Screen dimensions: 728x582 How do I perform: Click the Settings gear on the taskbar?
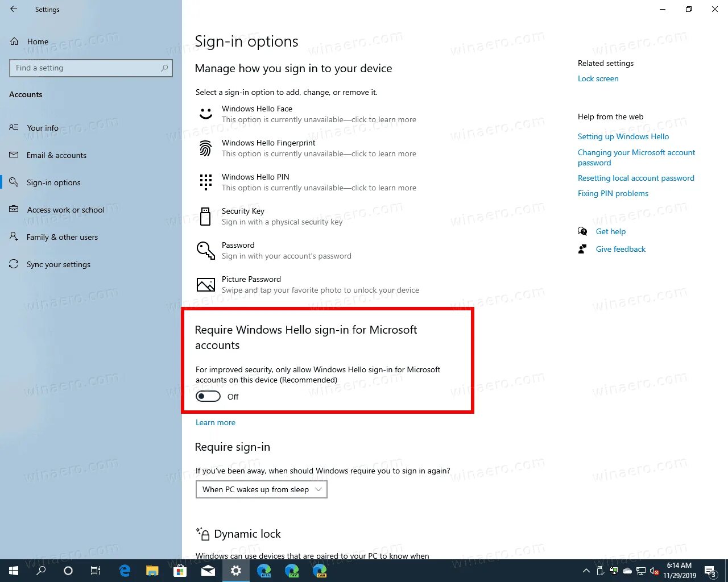[236, 571]
